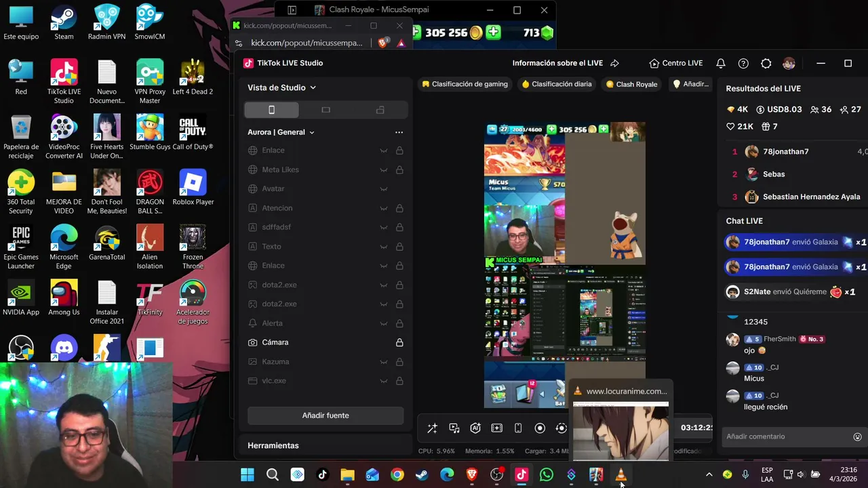The image size is (868, 488).
Task: Show hidden icons in system tray
Action: (x=709, y=475)
